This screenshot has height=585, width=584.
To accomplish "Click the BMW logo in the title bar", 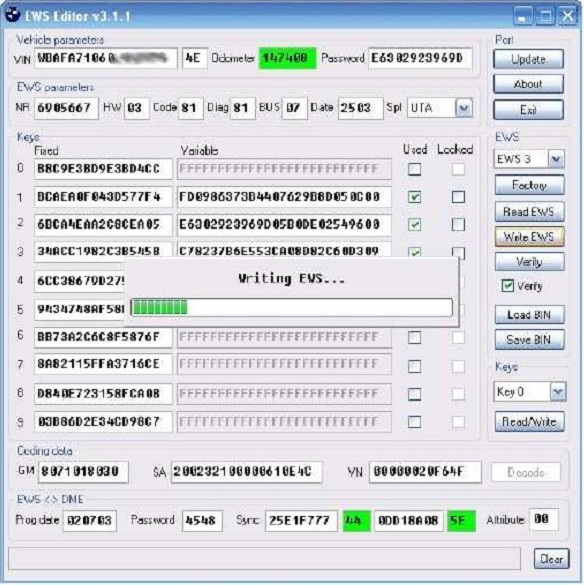I will (13, 15).
